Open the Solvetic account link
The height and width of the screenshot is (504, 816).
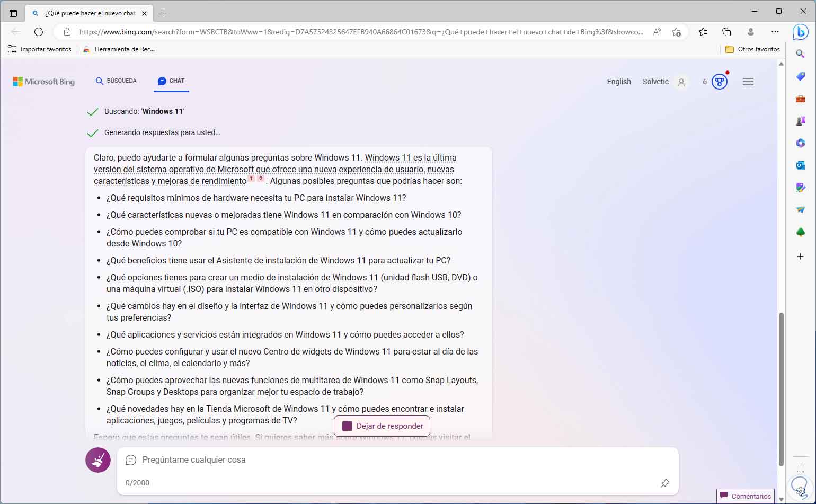tap(655, 82)
